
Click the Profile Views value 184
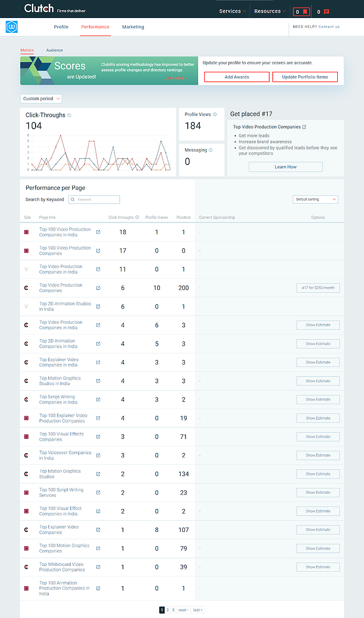coord(193,125)
